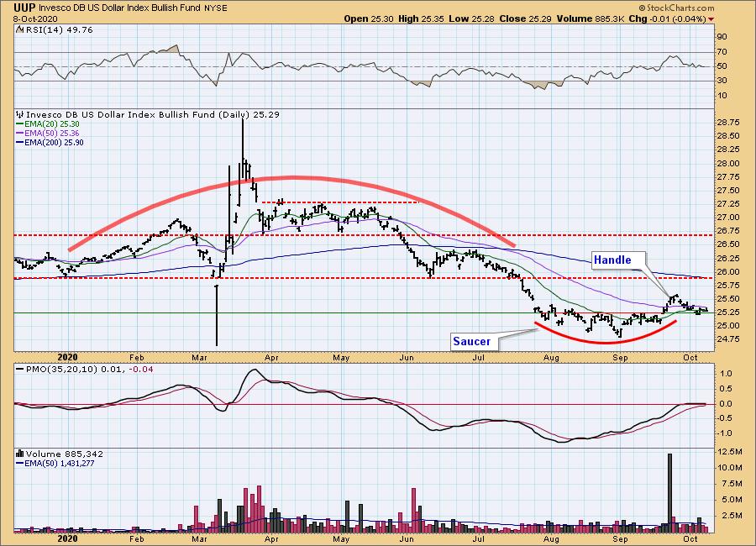This screenshot has height=546, width=756.
Task: Click the green EMA(20) 25.30 legend entry
Action: pos(48,124)
